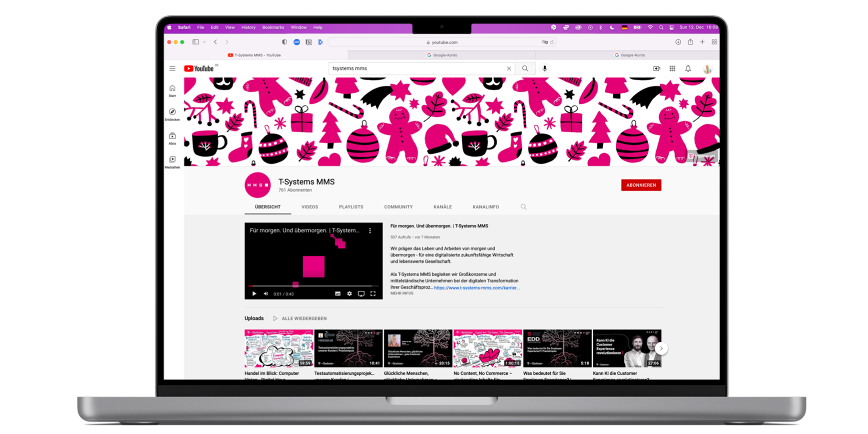Open video options three-dot menu
868x434 pixels.
[x=370, y=231]
